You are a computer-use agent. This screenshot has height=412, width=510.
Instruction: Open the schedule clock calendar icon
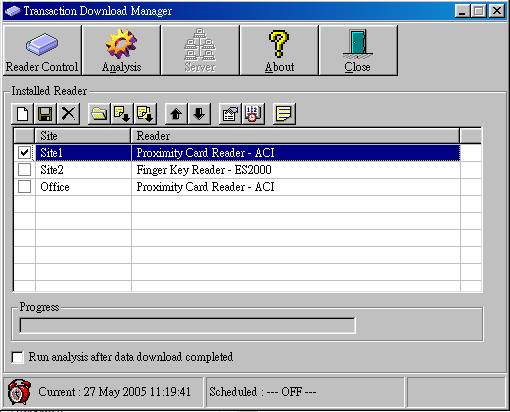(253, 114)
